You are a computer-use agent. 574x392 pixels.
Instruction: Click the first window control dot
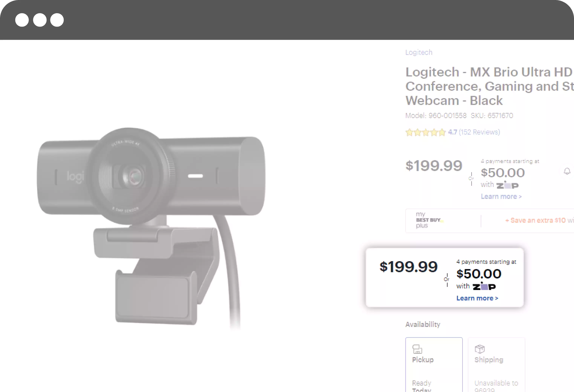[22, 20]
